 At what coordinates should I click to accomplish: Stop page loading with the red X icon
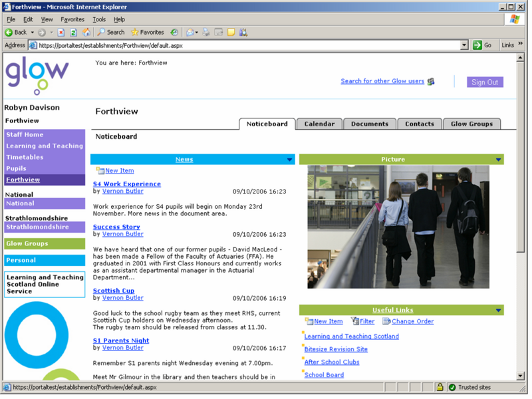coord(61,33)
